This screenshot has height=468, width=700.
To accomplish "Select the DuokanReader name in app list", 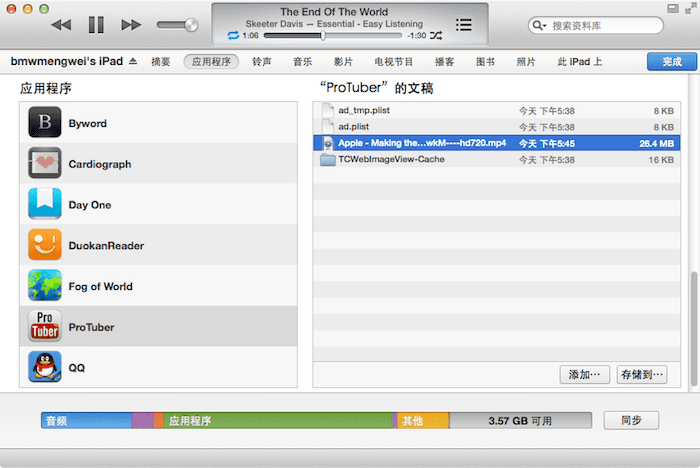I will pyautogui.click(x=106, y=246).
